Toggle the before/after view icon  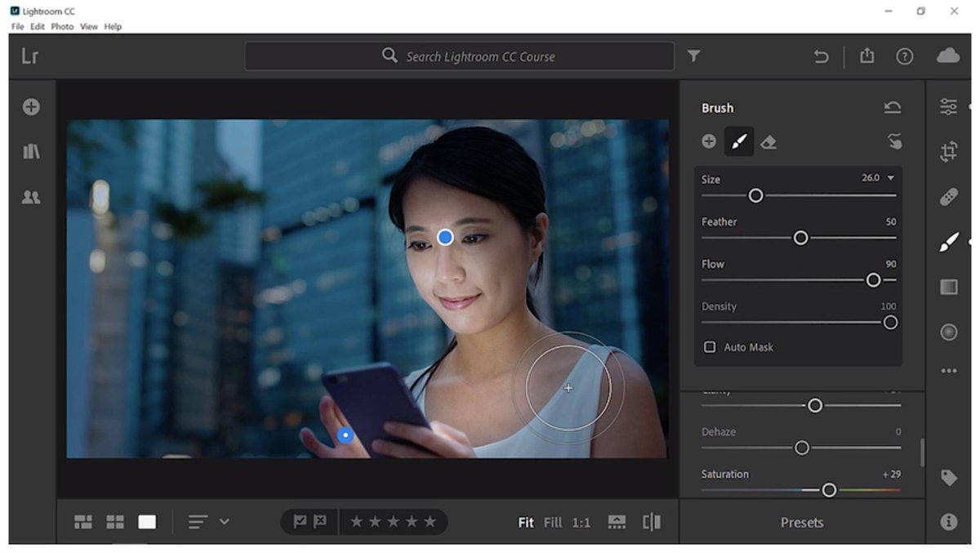(651, 521)
